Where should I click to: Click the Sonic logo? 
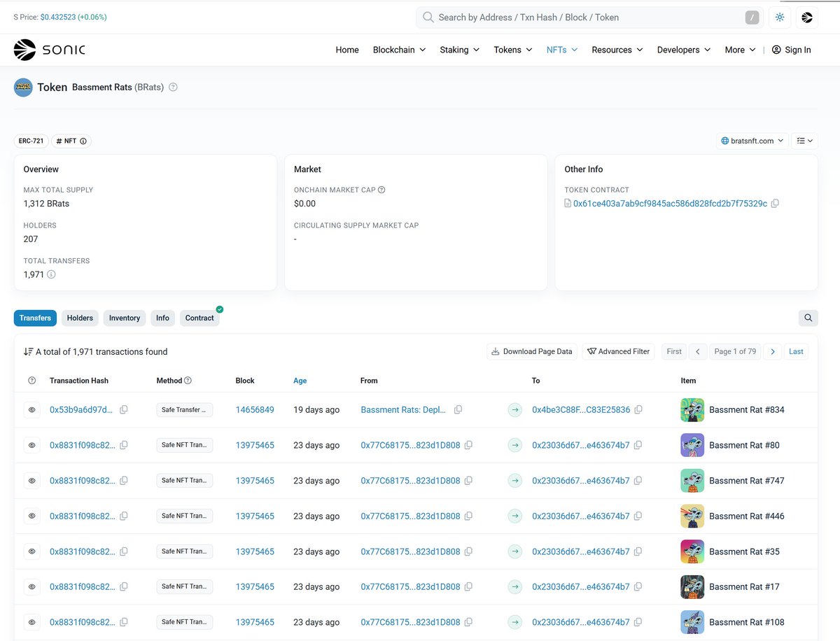49,50
